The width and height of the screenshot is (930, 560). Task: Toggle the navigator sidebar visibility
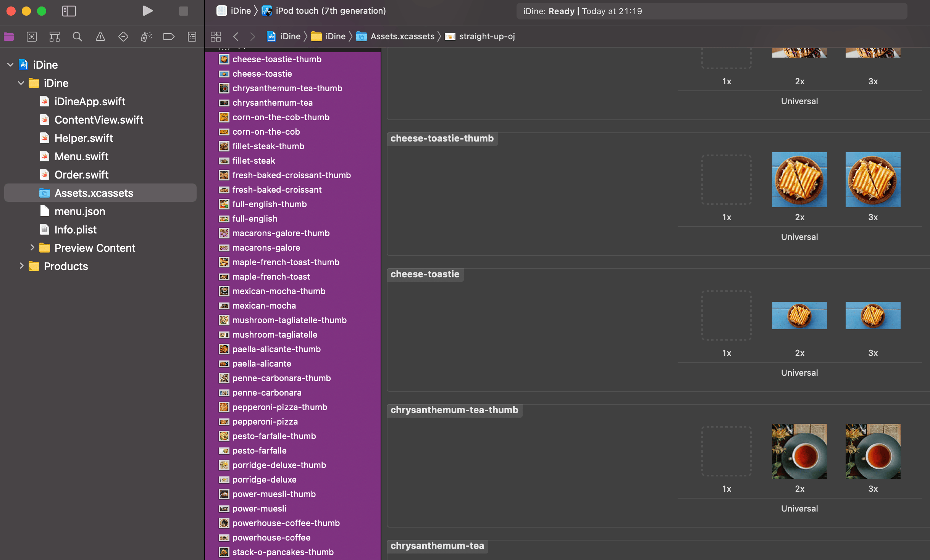(69, 11)
